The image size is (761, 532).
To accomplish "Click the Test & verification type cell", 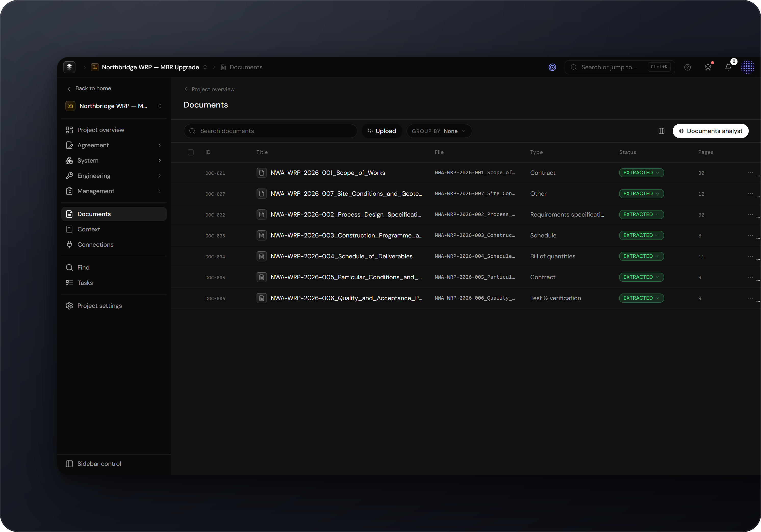I will [x=555, y=298].
